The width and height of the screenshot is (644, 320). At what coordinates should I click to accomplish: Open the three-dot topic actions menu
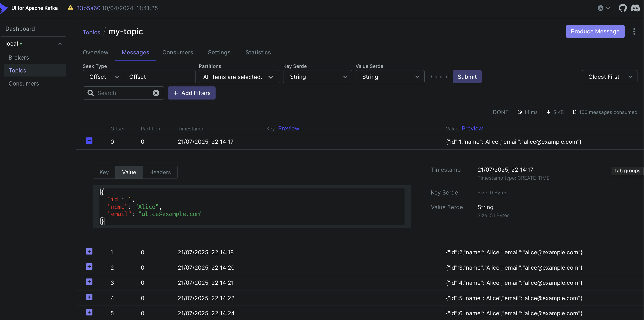click(634, 32)
